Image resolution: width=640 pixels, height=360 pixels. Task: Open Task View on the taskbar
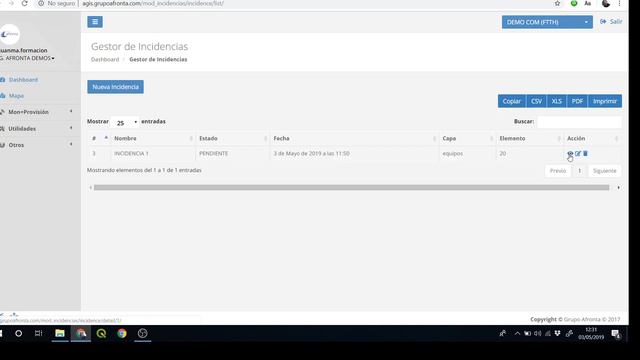coord(39,333)
